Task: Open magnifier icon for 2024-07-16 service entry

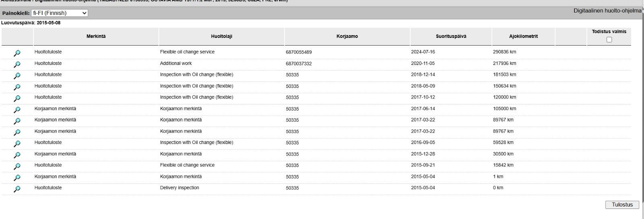Action: tap(17, 53)
